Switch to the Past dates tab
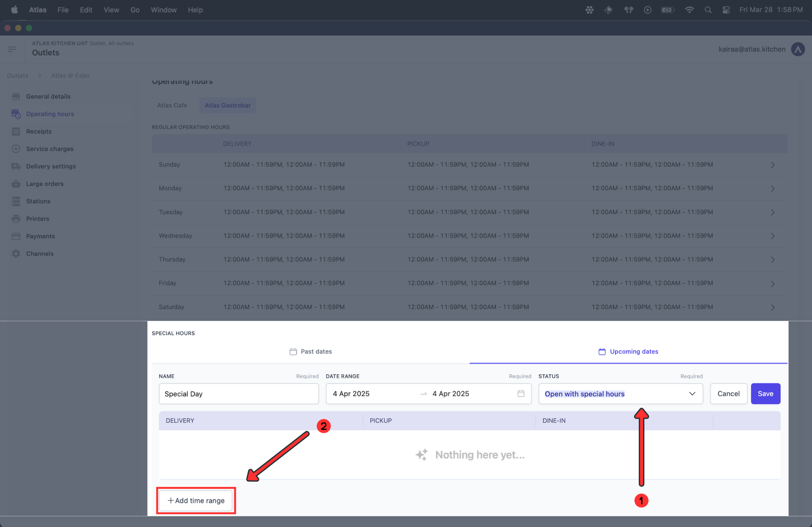The image size is (812, 527). coord(310,351)
